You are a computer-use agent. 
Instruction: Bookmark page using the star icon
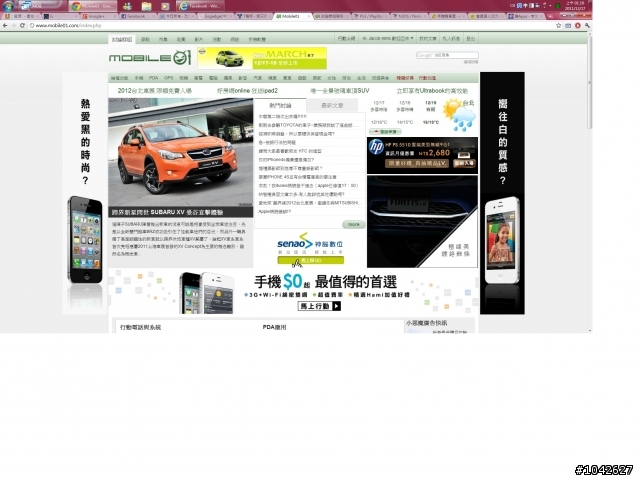tap(558, 25)
